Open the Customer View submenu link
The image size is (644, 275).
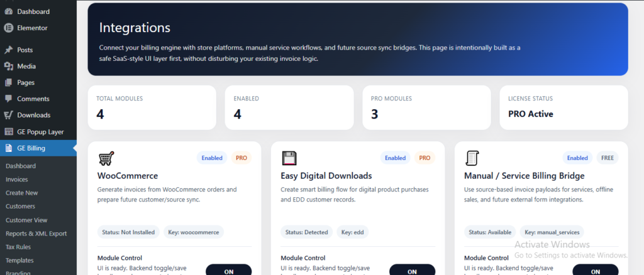tap(26, 220)
